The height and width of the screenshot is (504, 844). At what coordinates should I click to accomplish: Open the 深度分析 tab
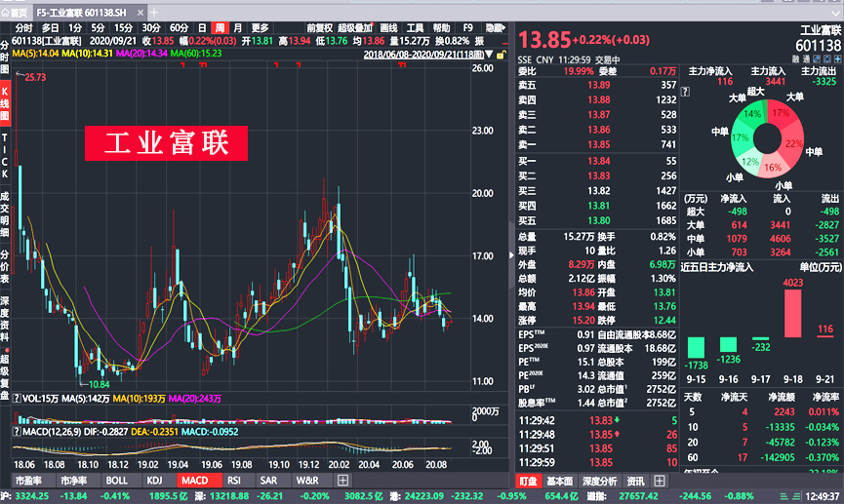pos(599,481)
